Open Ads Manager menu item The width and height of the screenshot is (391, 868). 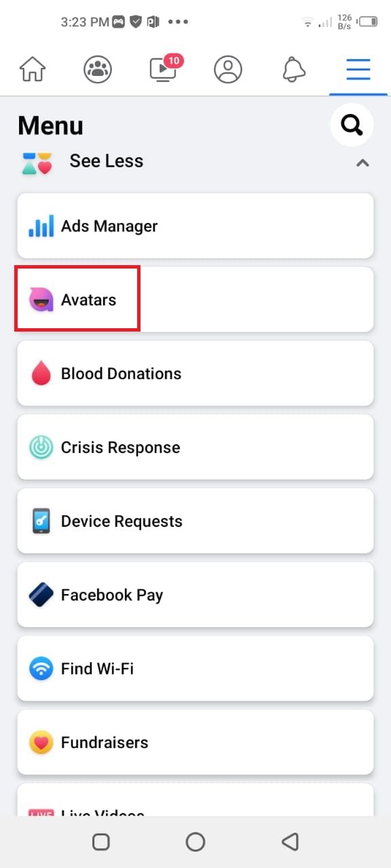pos(195,226)
